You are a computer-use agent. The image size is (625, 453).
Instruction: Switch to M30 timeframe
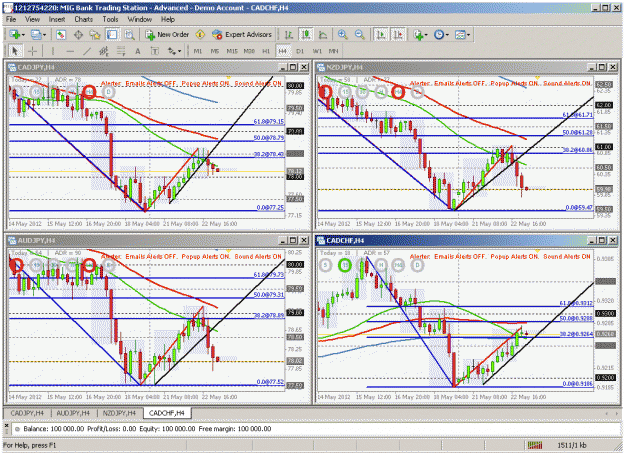tap(249, 51)
